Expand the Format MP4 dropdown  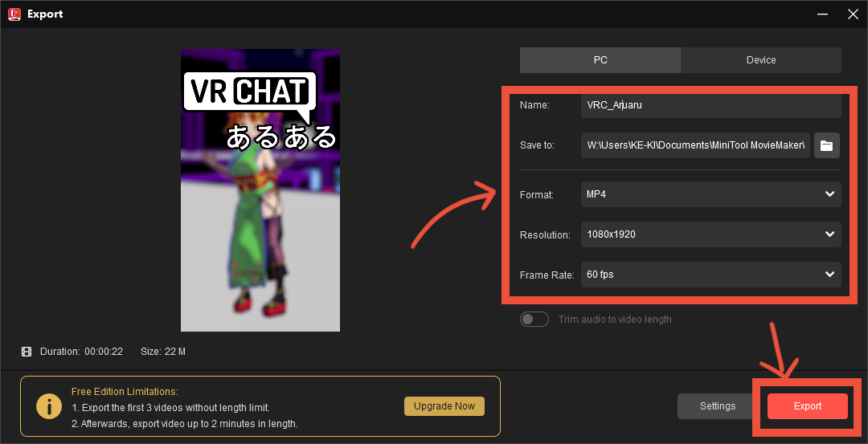[710, 194]
